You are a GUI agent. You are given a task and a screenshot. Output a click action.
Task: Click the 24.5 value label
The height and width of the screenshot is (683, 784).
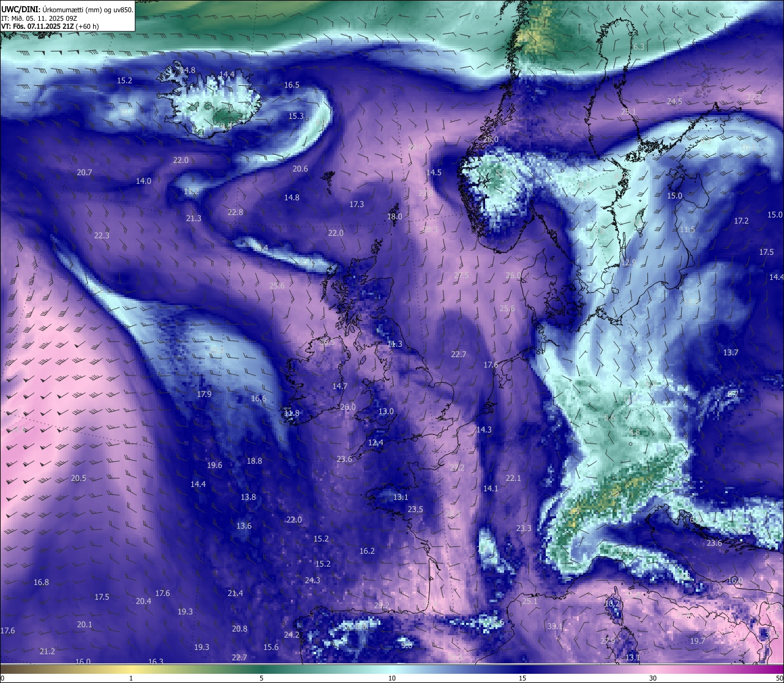[x=674, y=102]
